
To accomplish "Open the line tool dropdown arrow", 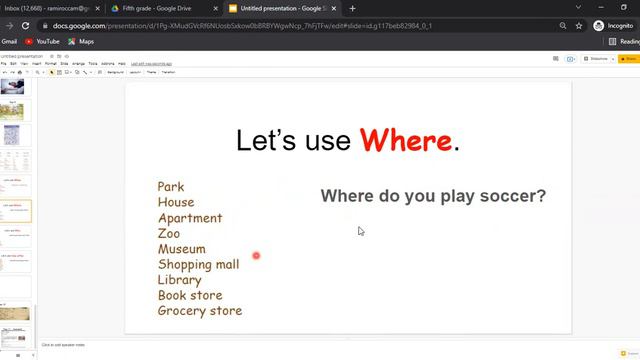I will click(x=91, y=72).
